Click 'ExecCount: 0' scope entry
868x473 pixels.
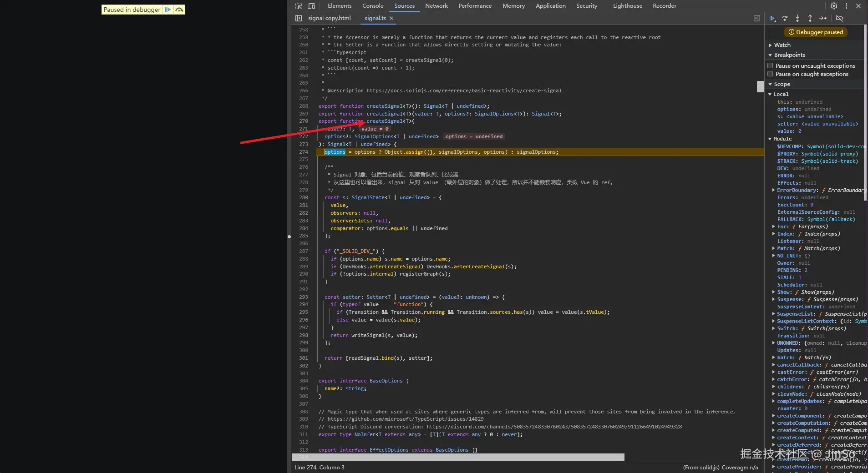pyautogui.click(x=795, y=205)
